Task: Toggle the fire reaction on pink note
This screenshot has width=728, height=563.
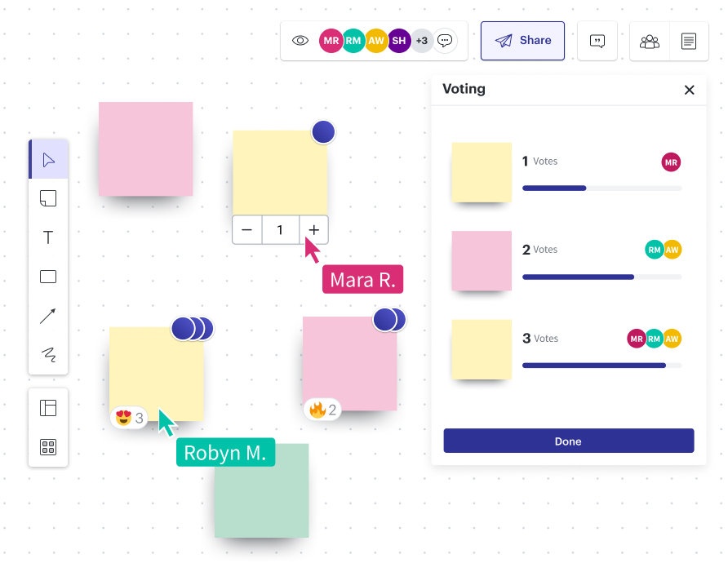Action: click(322, 410)
